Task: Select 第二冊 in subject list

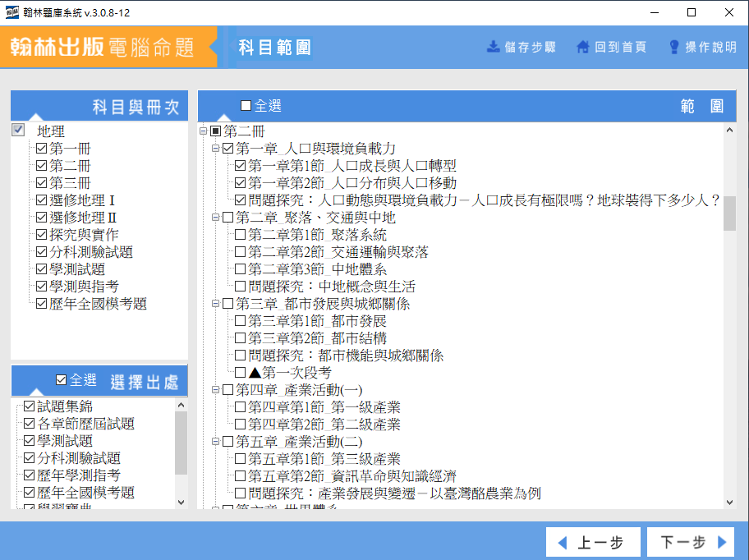Action: click(70, 166)
